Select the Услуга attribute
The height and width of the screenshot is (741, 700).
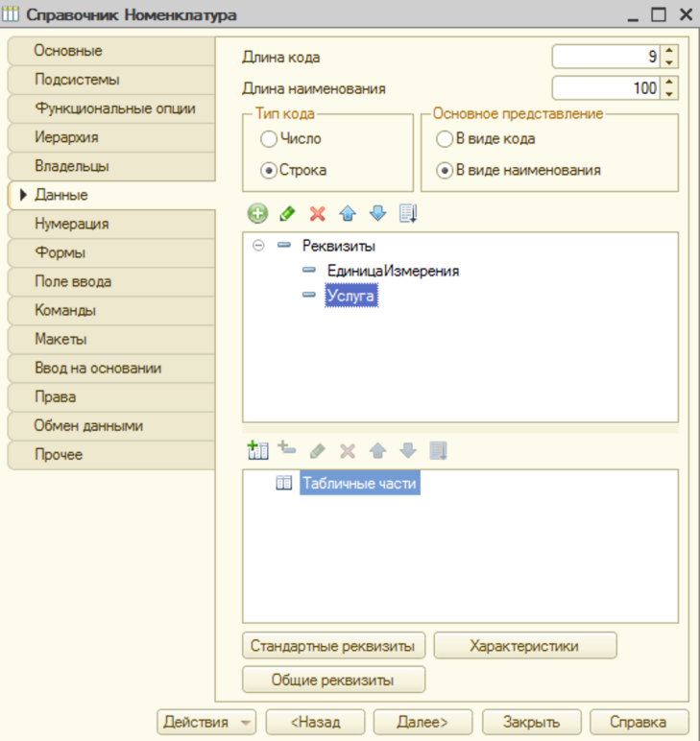click(x=351, y=296)
